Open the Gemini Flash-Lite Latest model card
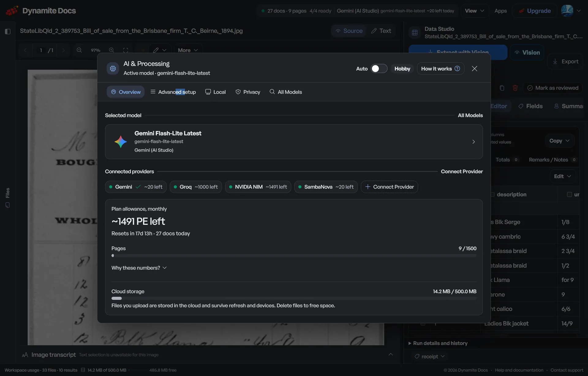Screen dimensions: 588x376 point(294,142)
